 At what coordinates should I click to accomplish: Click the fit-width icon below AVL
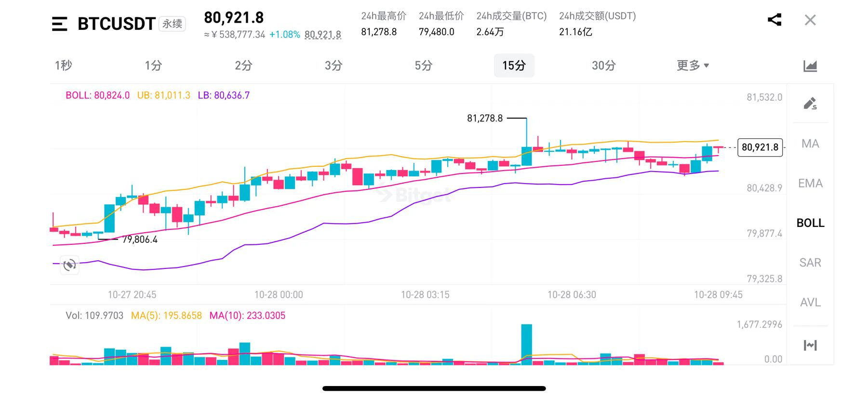[810, 345]
